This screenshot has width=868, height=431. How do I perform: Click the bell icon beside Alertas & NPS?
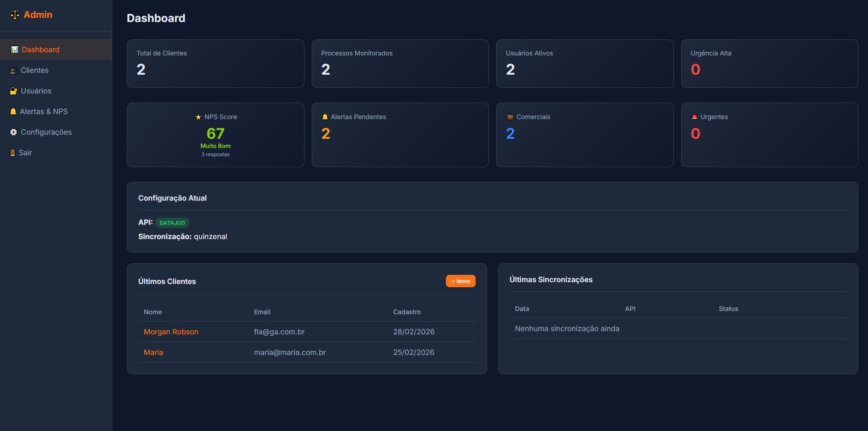(x=13, y=111)
